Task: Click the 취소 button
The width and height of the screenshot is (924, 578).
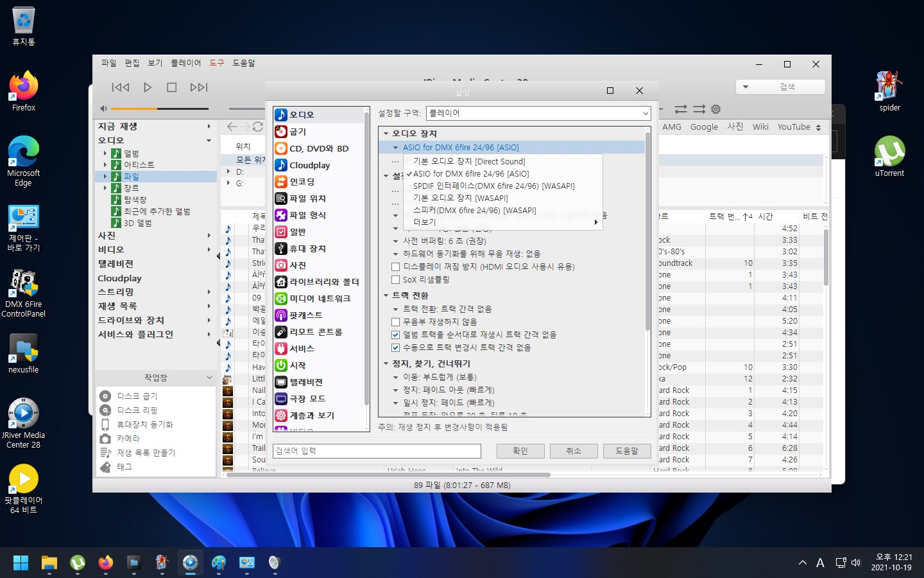Action: 574,451
